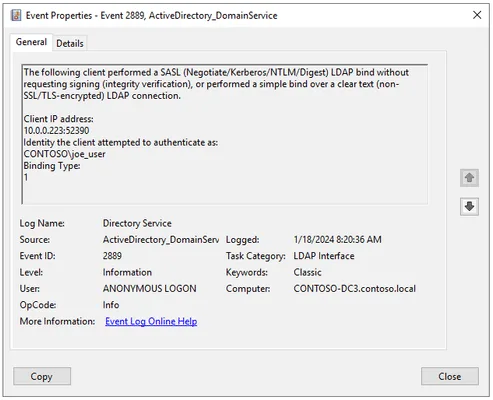Click the OpCode value Info

(x=111, y=305)
